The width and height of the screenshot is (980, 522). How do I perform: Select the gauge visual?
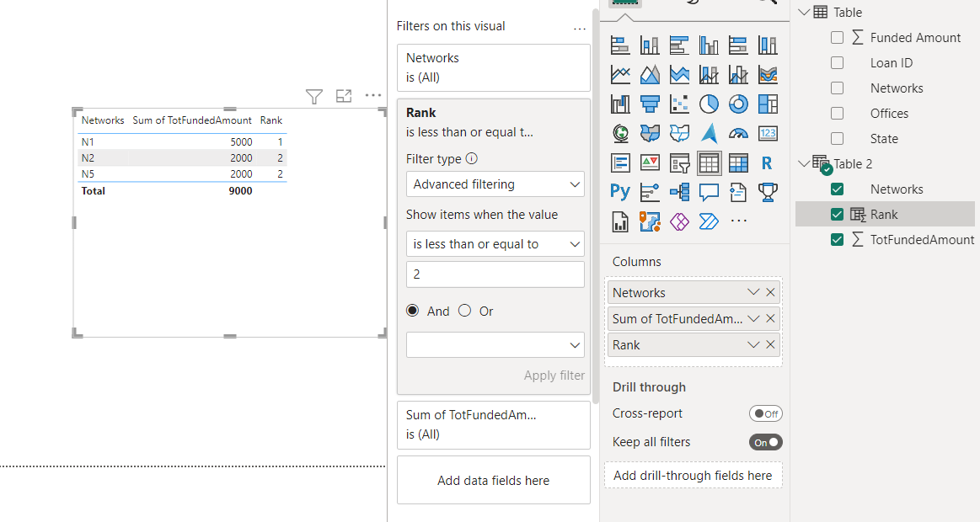738,134
